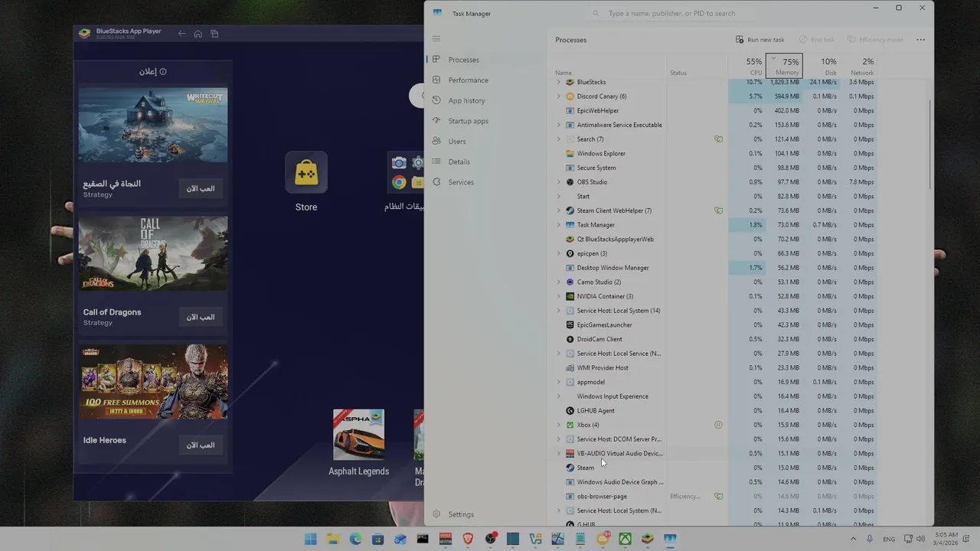Click 1,829.3 MB memory cell for BlueStacks
Image resolution: width=980 pixels, height=551 pixels.
[x=784, y=82]
